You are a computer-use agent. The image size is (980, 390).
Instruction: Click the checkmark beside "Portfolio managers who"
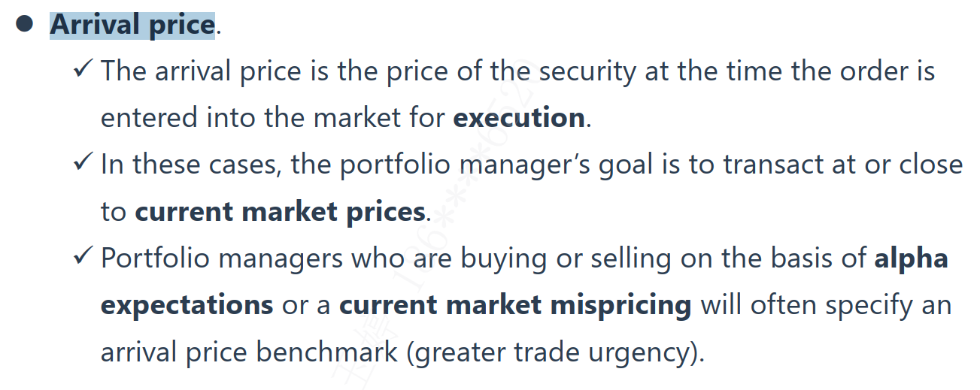(x=83, y=257)
